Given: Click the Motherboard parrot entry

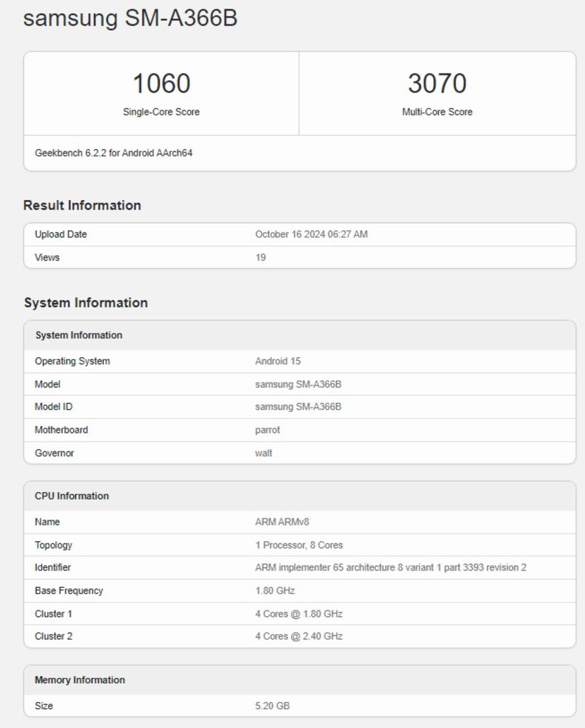Looking at the screenshot, I should point(268,430).
